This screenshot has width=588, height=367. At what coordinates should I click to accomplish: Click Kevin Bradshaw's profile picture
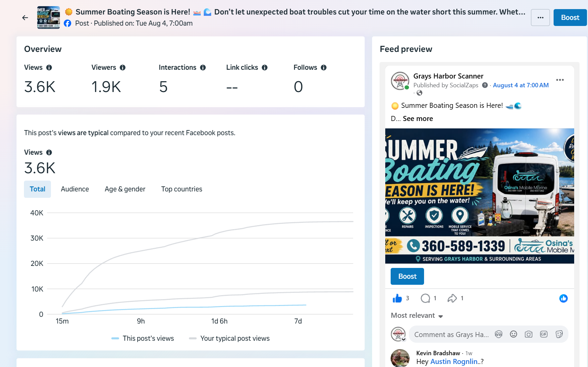[x=400, y=358]
